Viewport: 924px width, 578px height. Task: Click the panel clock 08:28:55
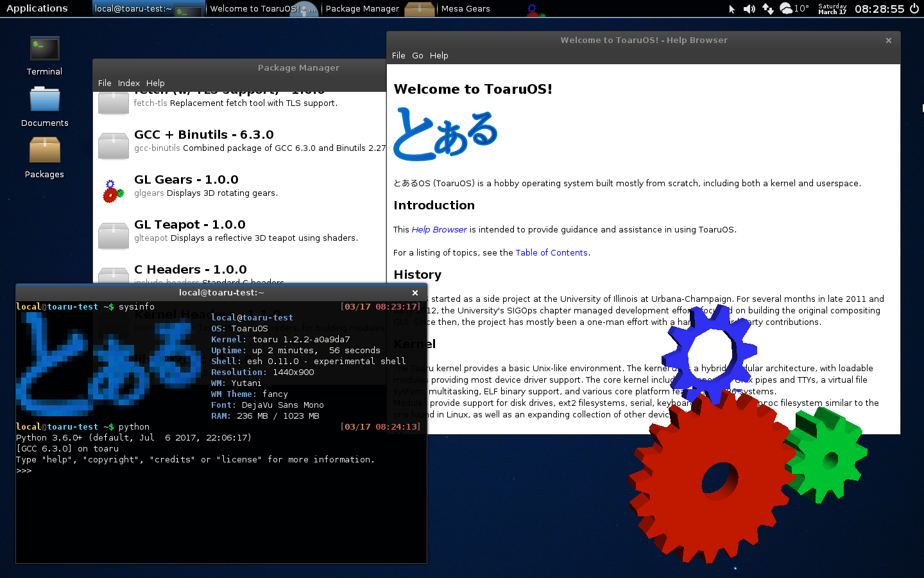tap(879, 9)
